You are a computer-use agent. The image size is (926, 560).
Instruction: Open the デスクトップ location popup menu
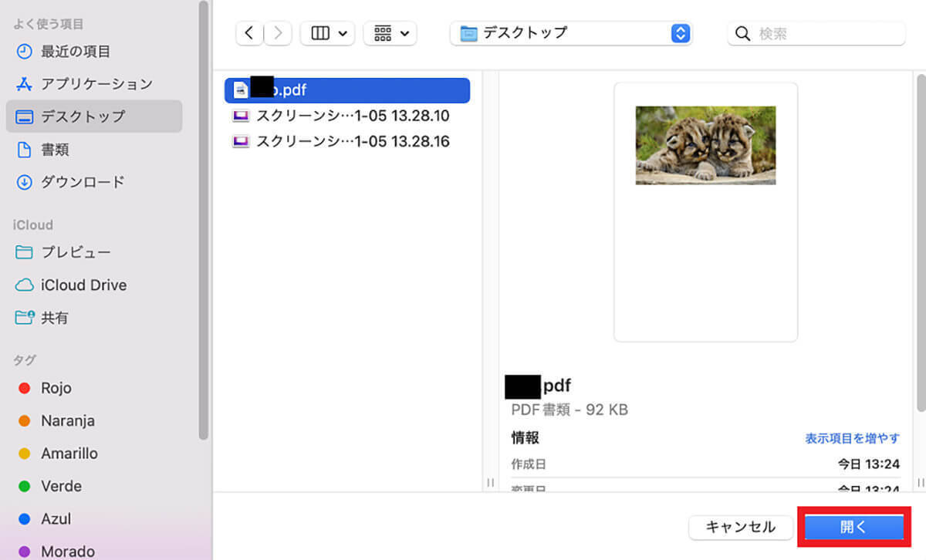(571, 33)
